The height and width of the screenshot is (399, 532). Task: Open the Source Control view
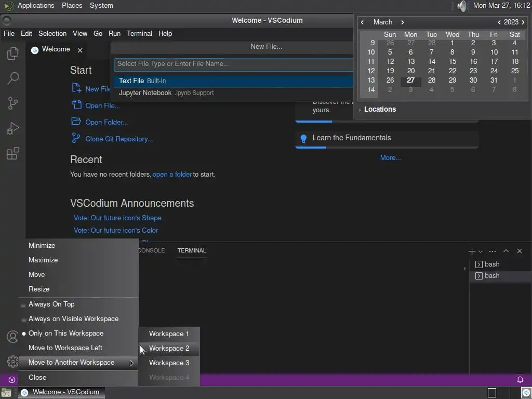point(12,103)
